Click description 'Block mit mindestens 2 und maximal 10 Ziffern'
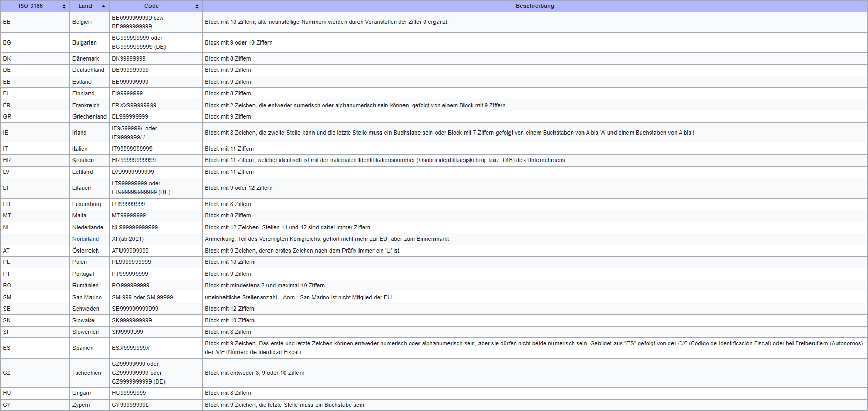The width and height of the screenshot is (868, 411). coord(265,285)
